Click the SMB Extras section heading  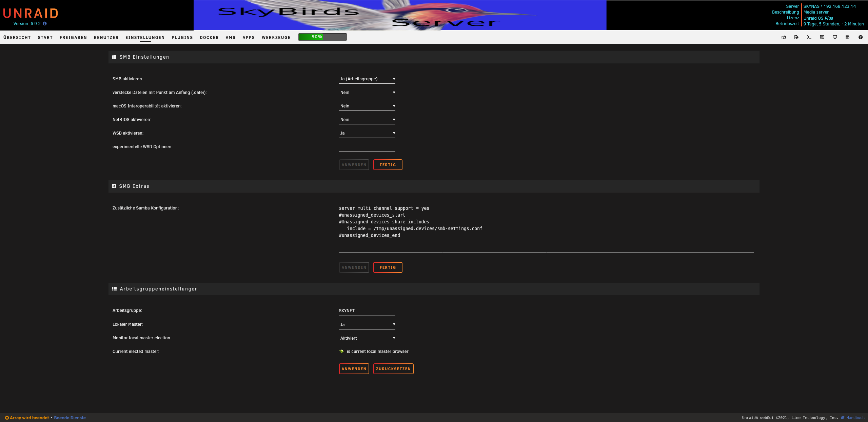[134, 186]
